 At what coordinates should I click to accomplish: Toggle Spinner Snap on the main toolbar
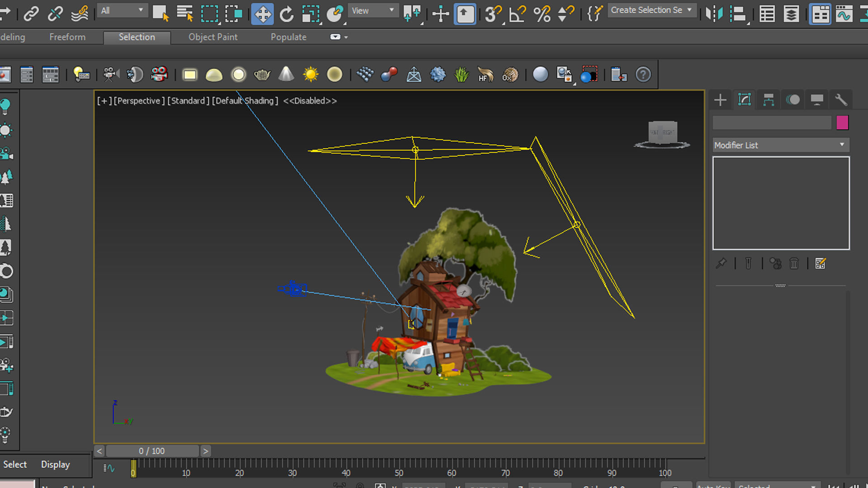click(x=566, y=14)
